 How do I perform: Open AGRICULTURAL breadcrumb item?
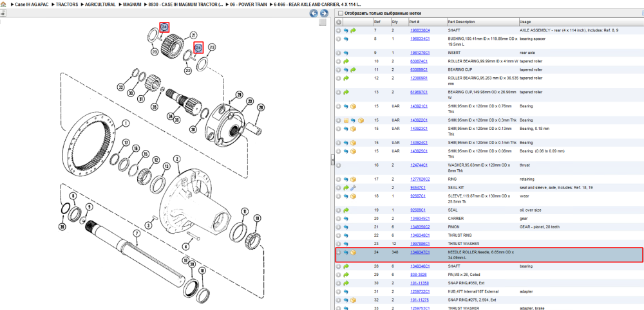point(100,4)
